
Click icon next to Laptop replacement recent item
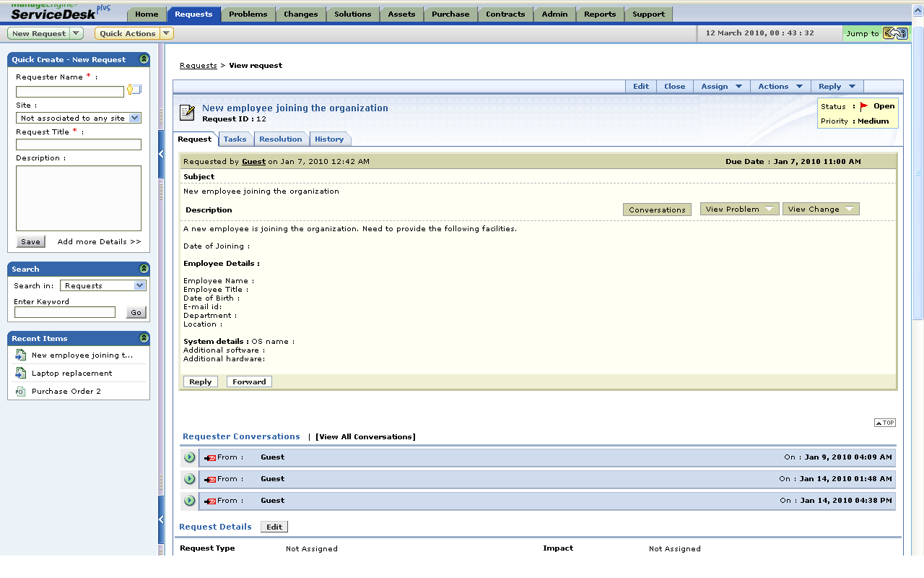pos(20,373)
